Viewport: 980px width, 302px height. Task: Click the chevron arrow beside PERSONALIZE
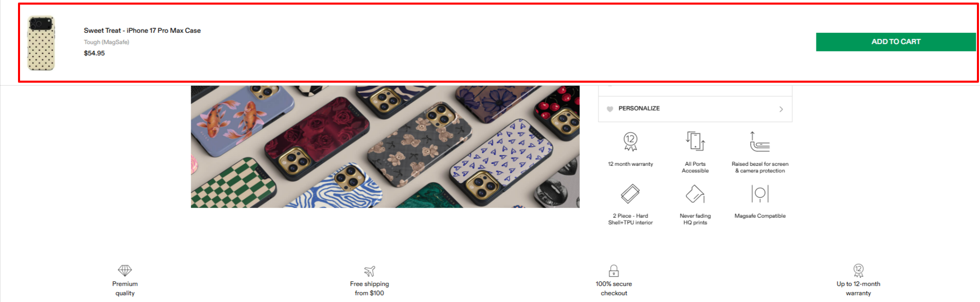781,109
